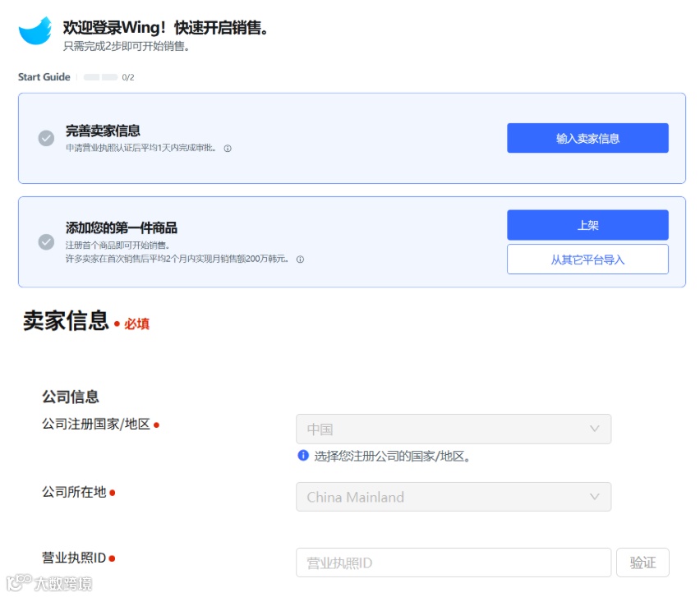This screenshot has height=597, width=700.
Task: Click the 必填 required marker text
Action: click(x=136, y=324)
